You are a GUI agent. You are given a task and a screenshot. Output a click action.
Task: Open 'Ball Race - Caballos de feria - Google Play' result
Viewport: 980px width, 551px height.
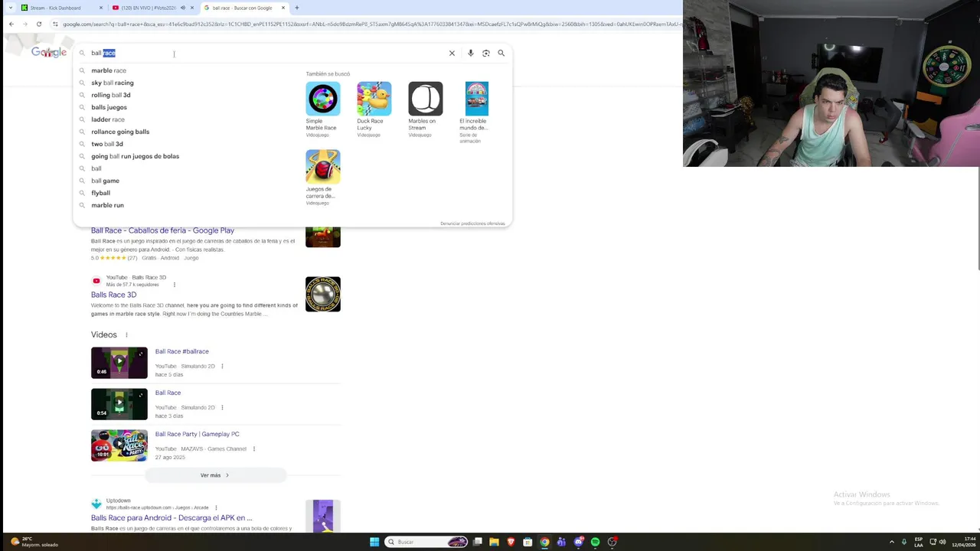[162, 230]
